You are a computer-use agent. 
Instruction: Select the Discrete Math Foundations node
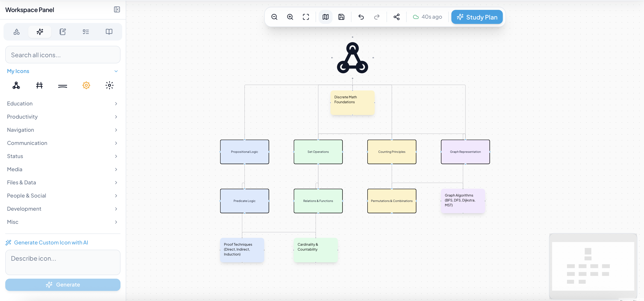click(x=352, y=102)
